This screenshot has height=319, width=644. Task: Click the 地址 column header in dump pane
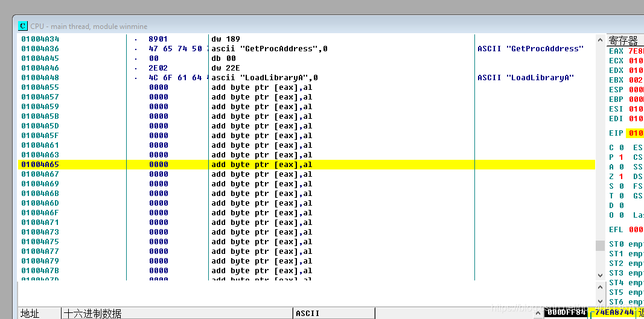tap(40, 314)
